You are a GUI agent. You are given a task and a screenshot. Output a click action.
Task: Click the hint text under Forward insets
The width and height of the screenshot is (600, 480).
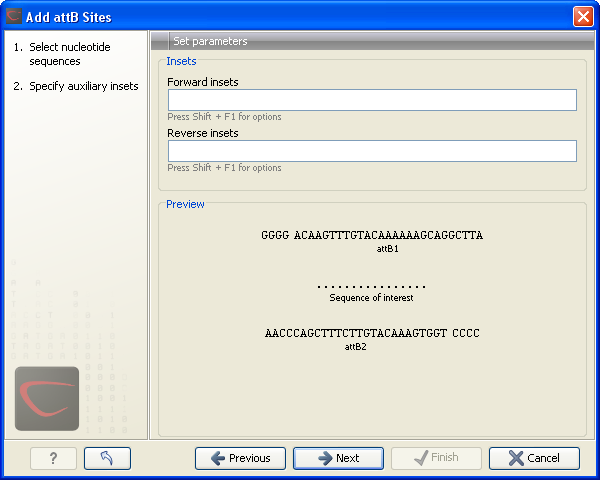224,117
